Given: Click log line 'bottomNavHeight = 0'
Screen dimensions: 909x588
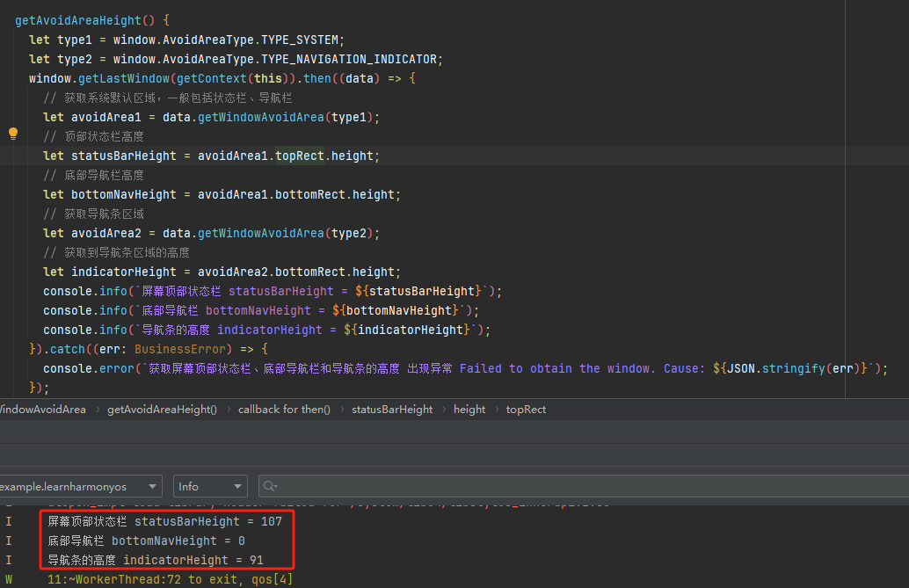Looking at the screenshot, I should (146, 541).
